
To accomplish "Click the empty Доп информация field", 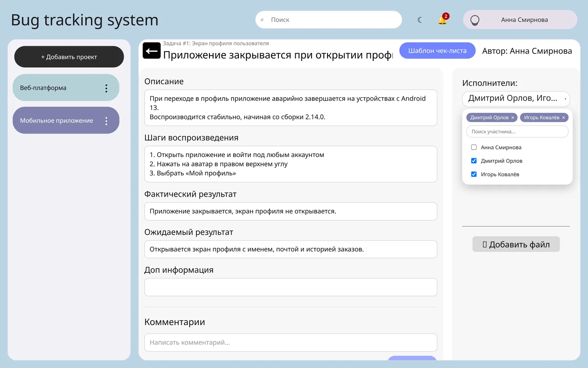I will (x=291, y=287).
